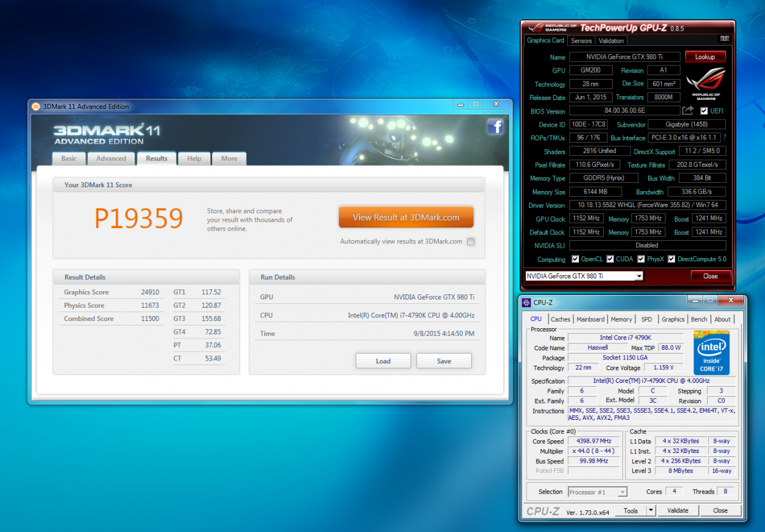Click the Subvendor field Gigabyte (1458)
The width and height of the screenshot is (765, 532).
[687, 124]
